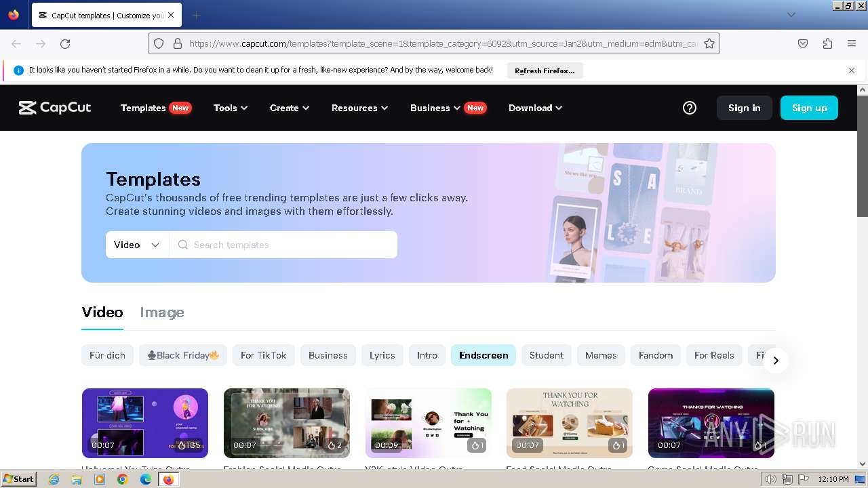Click the tracking protection shield icon

click(x=159, y=43)
